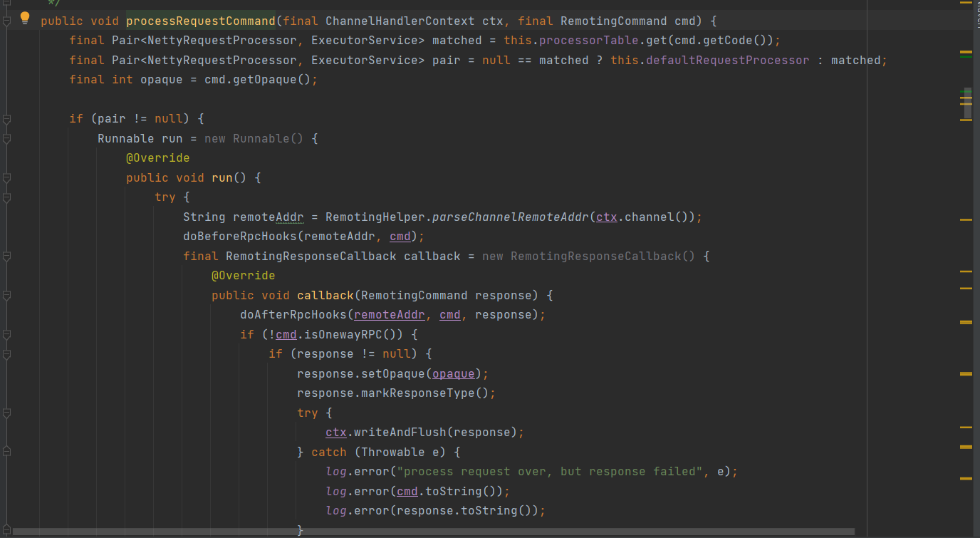Click the yellow lightbulb quick-fix icon

(x=25, y=18)
